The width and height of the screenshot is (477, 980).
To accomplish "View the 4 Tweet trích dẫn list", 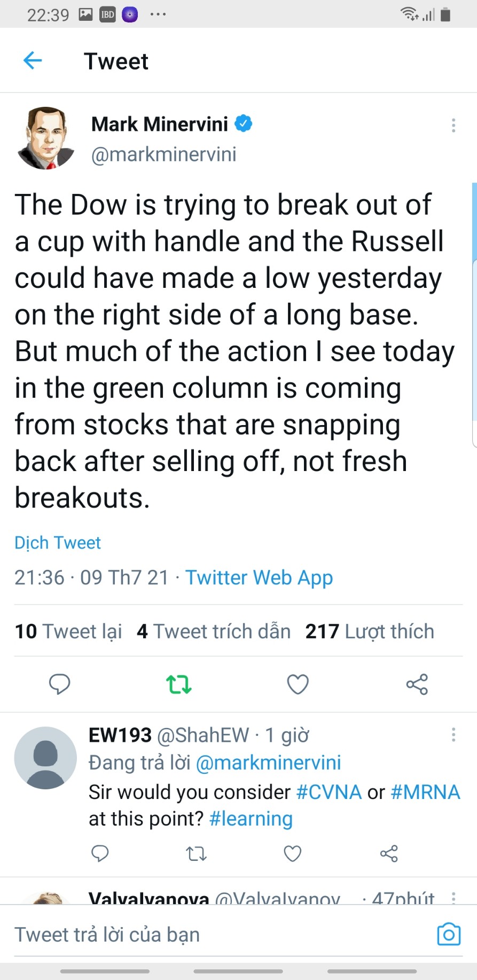I will tap(214, 631).
